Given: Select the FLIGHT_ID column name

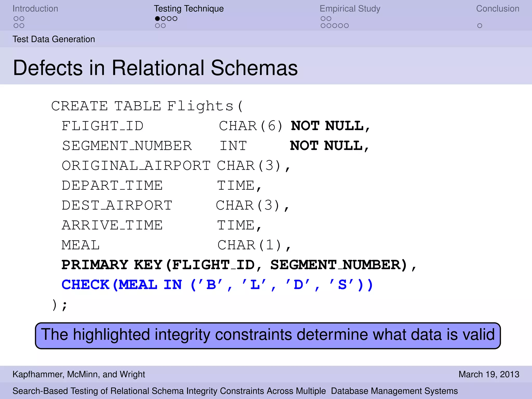Looking at the screenshot, I should coord(102,126).
